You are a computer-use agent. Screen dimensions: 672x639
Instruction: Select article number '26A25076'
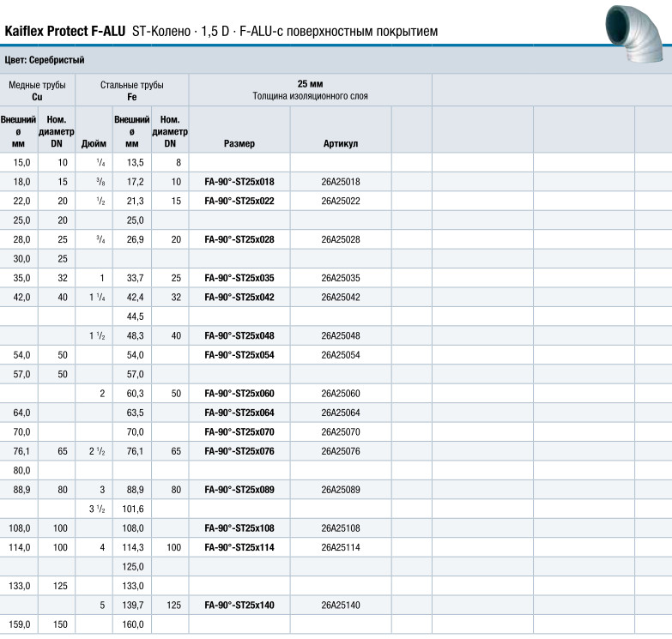(x=341, y=451)
